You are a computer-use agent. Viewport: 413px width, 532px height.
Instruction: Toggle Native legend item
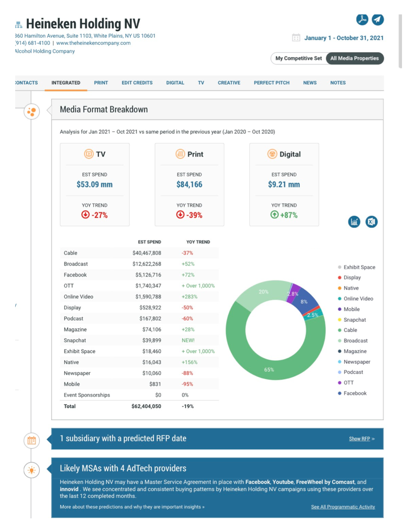pyautogui.click(x=348, y=288)
